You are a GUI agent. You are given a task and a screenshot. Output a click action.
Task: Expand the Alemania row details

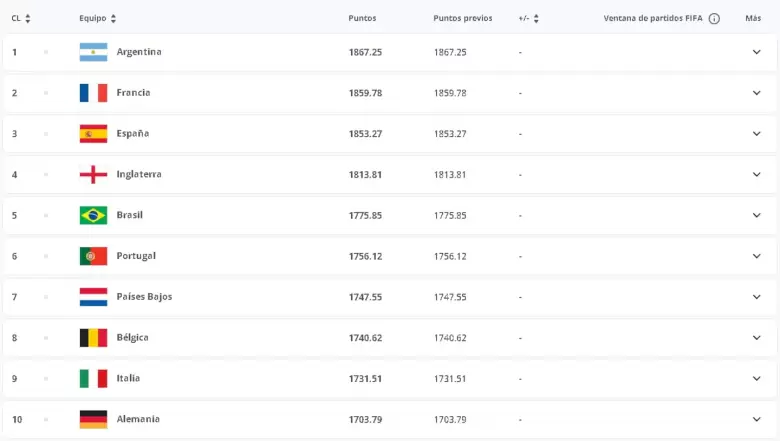click(757, 419)
